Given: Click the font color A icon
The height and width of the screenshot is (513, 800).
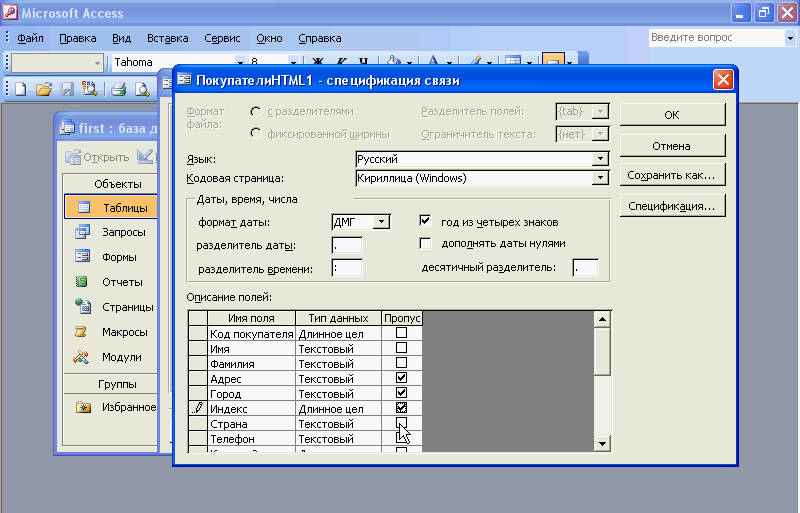Looking at the screenshot, I should pyautogui.click(x=433, y=62).
